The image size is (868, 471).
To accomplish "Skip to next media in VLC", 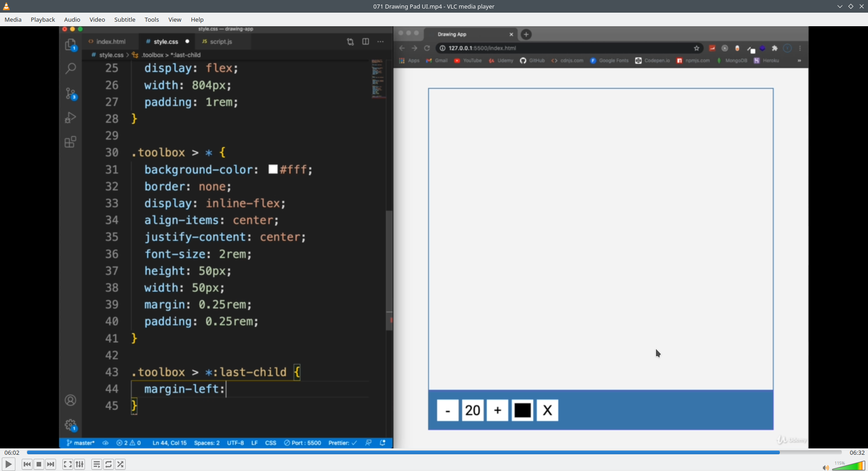I will (x=51, y=464).
